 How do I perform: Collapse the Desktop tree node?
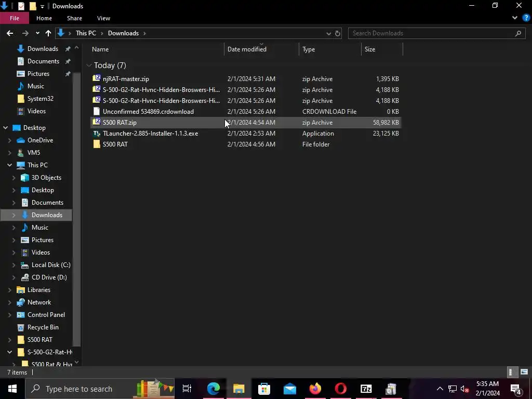6,128
